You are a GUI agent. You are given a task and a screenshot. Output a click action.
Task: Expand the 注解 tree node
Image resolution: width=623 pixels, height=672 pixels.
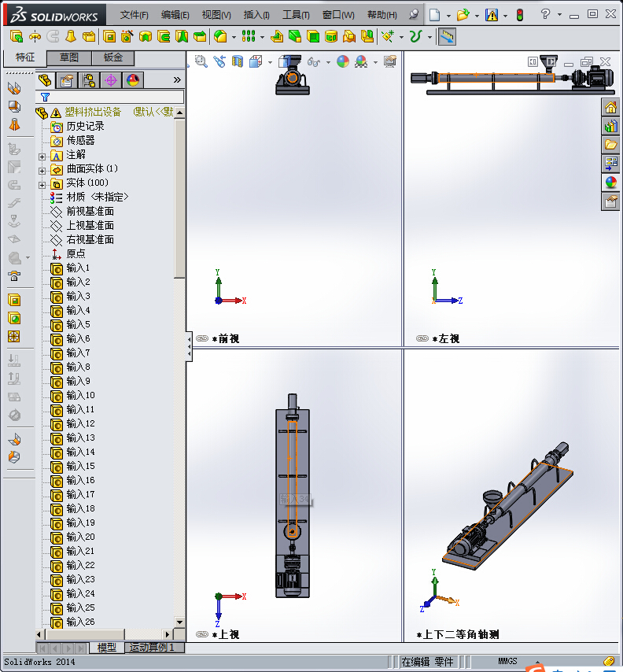tap(42, 157)
